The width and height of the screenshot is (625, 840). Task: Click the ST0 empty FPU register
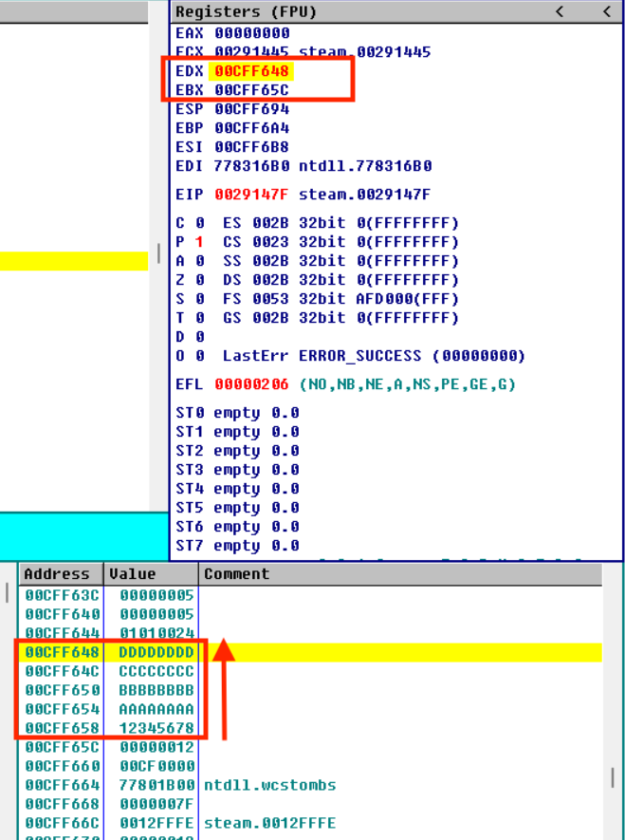click(237, 413)
